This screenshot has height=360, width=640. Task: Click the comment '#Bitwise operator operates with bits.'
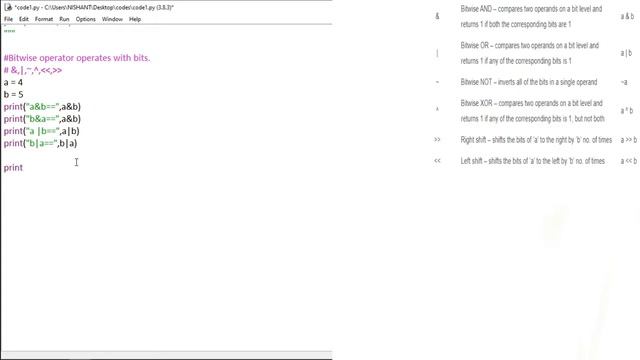[x=77, y=58]
